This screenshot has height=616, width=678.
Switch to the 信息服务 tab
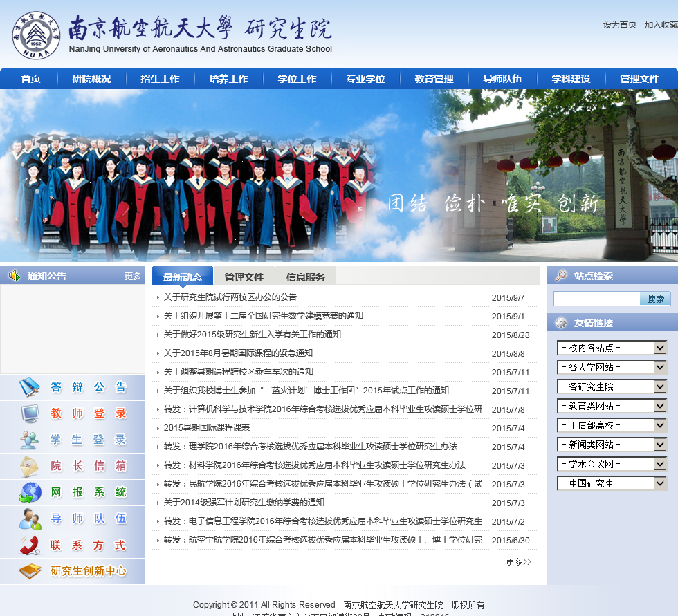coord(306,277)
